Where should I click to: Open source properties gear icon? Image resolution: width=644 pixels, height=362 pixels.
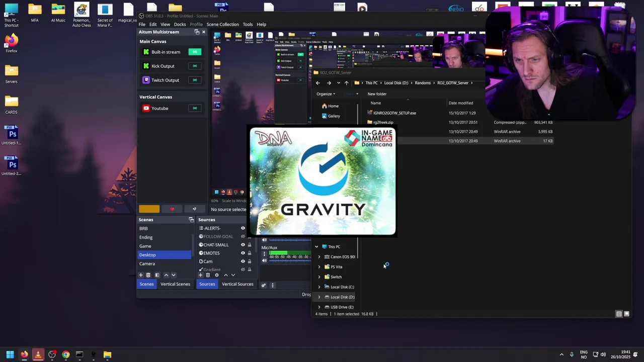(x=217, y=275)
